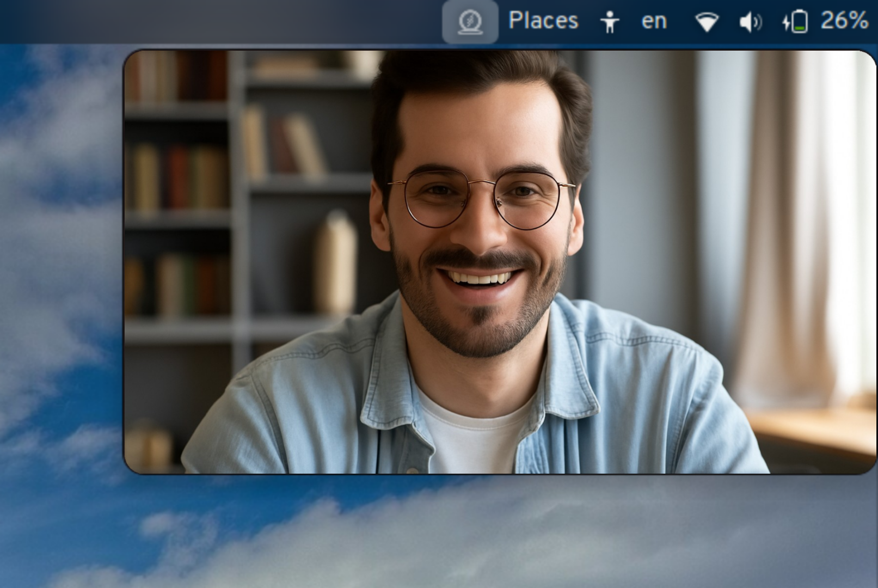Click the volume speaker icon
This screenshot has height=588, width=878.
pyautogui.click(x=751, y=22)
